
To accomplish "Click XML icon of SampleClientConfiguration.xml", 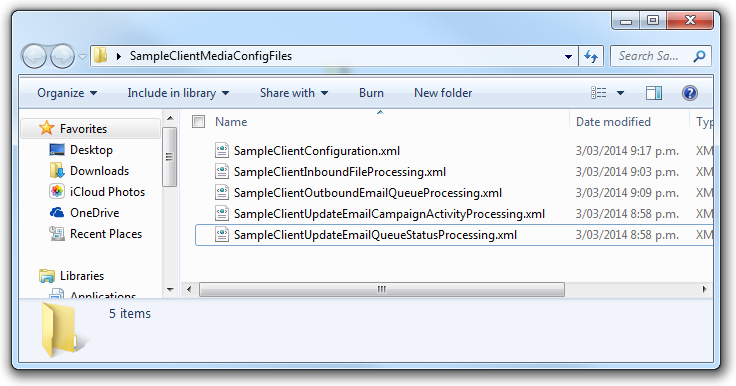I will tap(222, 150).
